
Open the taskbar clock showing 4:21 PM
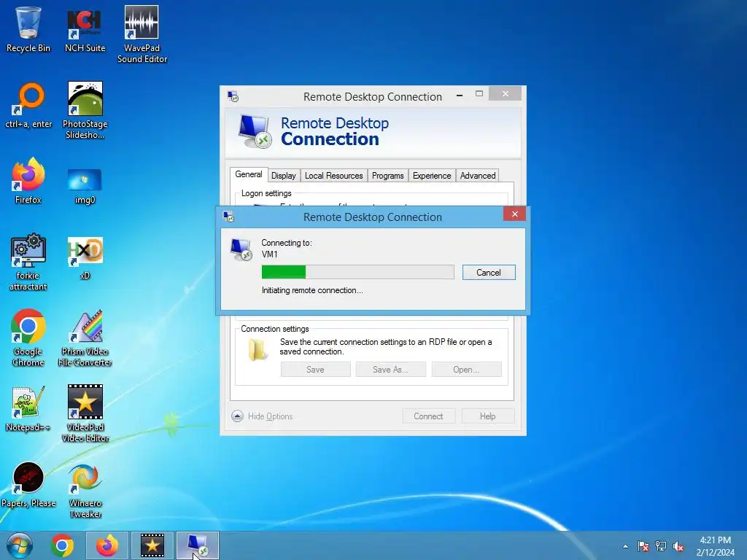[715, 546]
